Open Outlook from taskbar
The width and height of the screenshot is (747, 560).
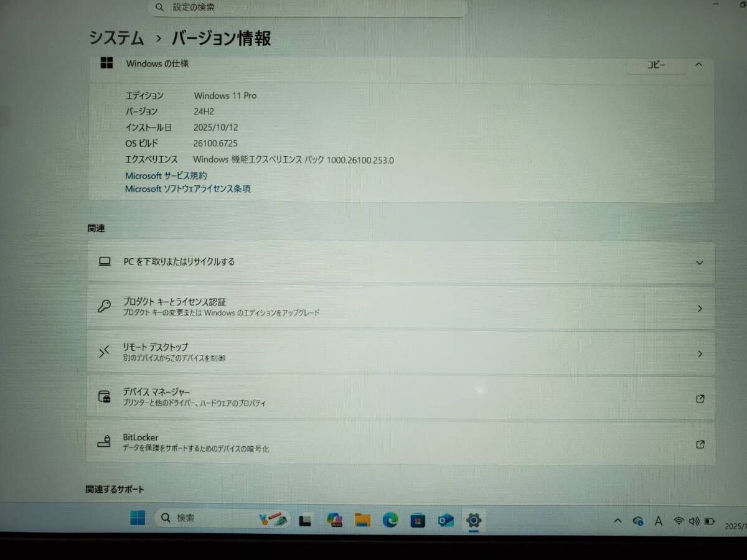446,520
